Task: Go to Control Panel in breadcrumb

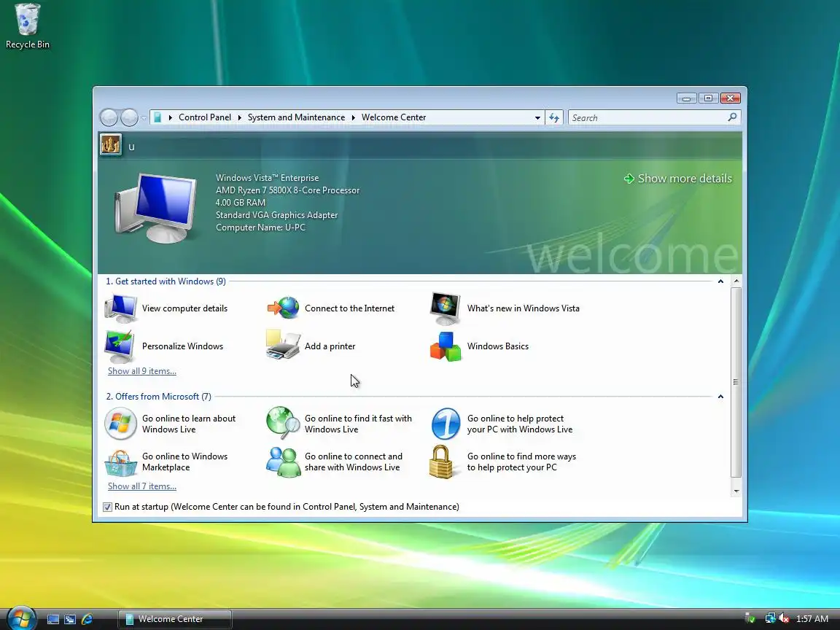Action: (x=205, y=117)
